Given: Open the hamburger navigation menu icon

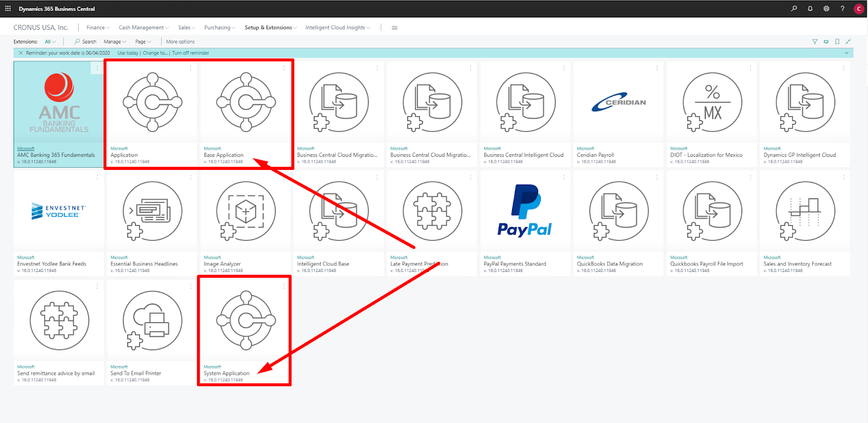Looking at the screenshot, I should click(394, 28).
